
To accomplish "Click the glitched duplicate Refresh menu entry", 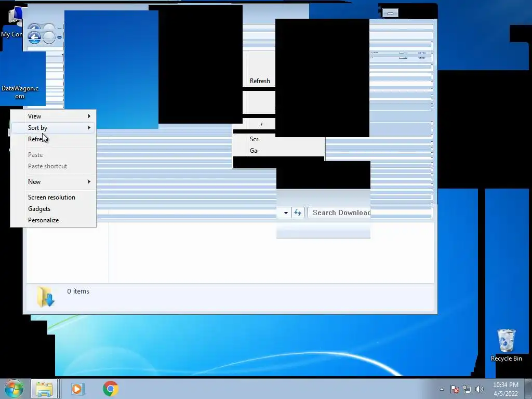I will [260, 81].
